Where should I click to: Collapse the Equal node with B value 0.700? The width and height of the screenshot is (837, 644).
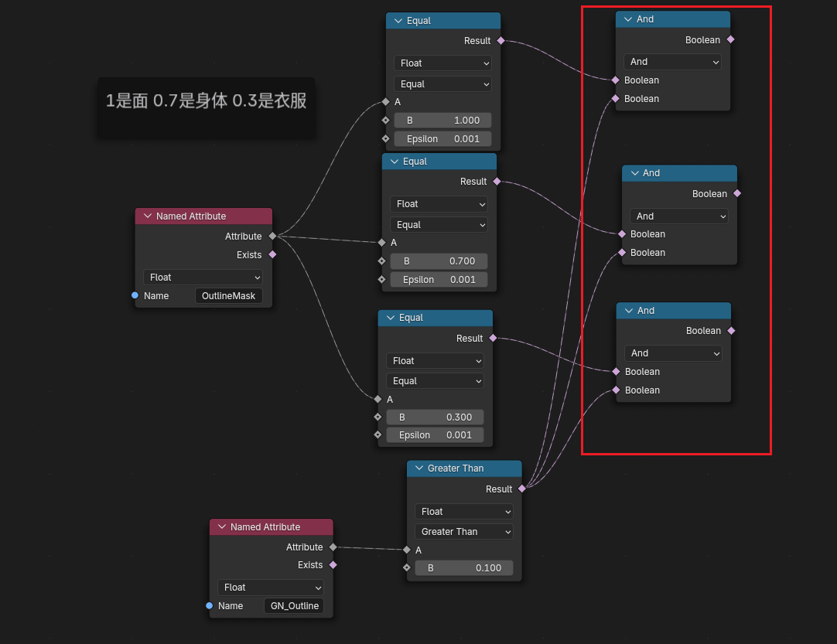click(395, 162)
